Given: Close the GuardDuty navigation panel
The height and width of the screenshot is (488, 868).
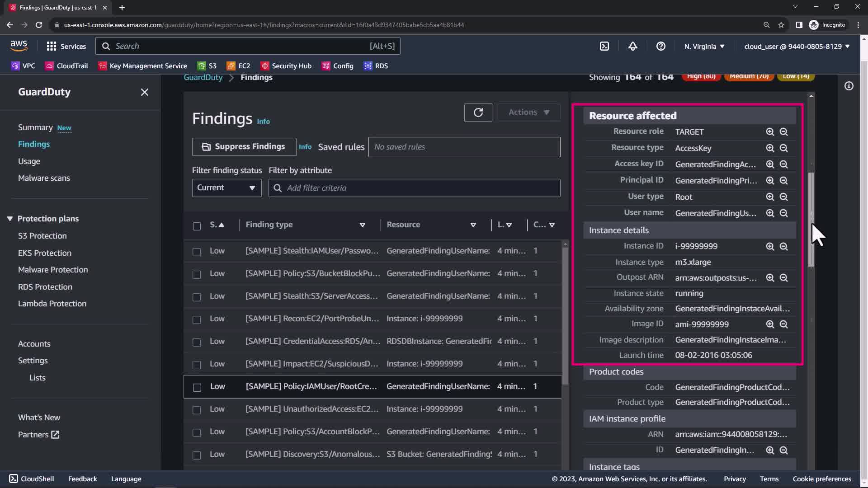Looking at the screenshot, I should pos(144,92).
